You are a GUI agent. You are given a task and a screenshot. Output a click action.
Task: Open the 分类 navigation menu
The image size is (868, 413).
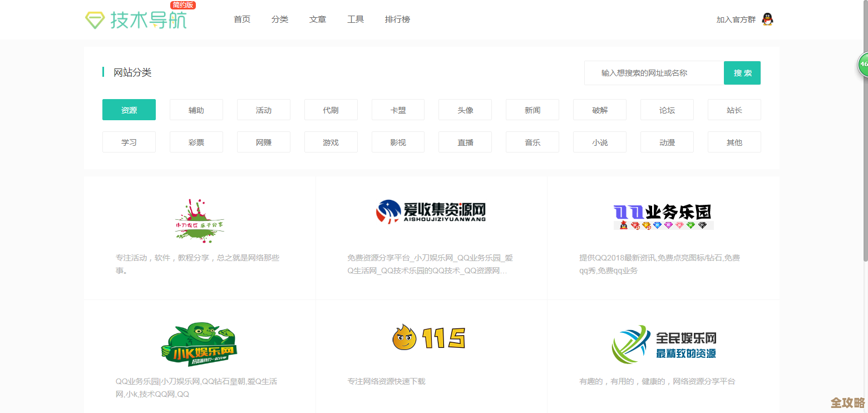coord(280,19)
